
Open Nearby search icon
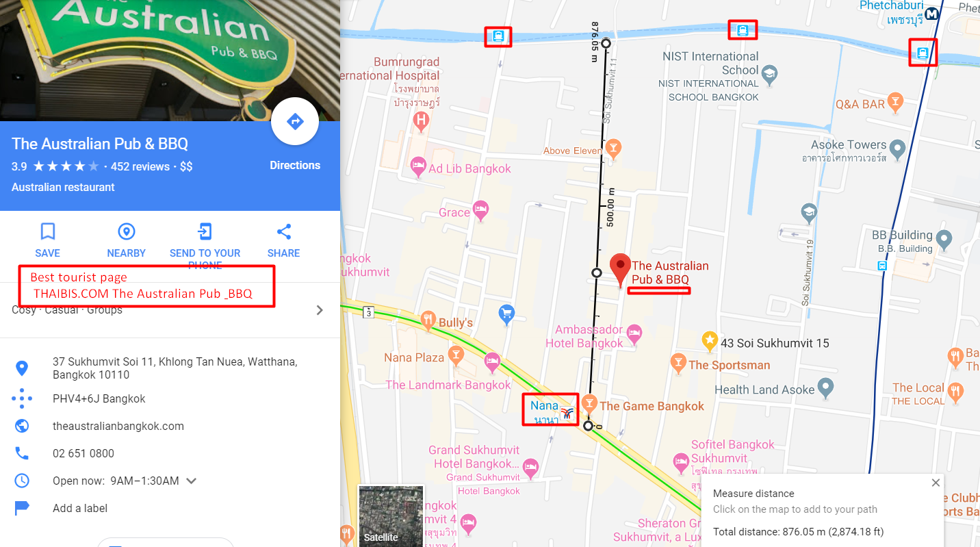127,231
